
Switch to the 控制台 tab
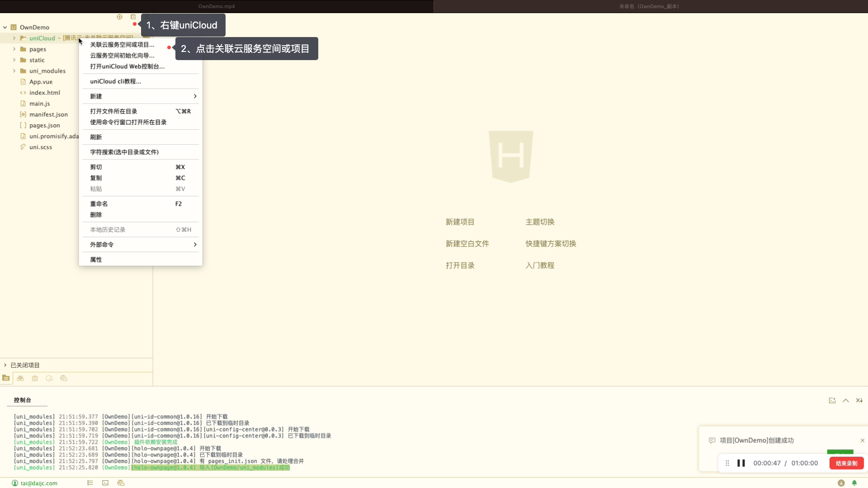(23, 400)
